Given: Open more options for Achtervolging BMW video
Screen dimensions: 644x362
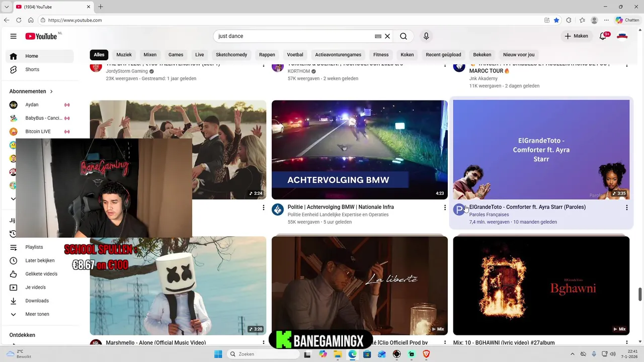Looking at the screenshot, I should coord(445,208).
